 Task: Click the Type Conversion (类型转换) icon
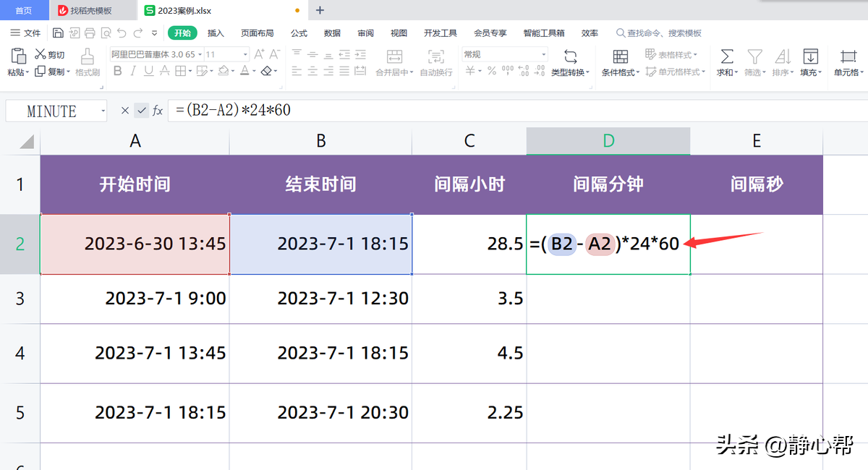point(570,56)
